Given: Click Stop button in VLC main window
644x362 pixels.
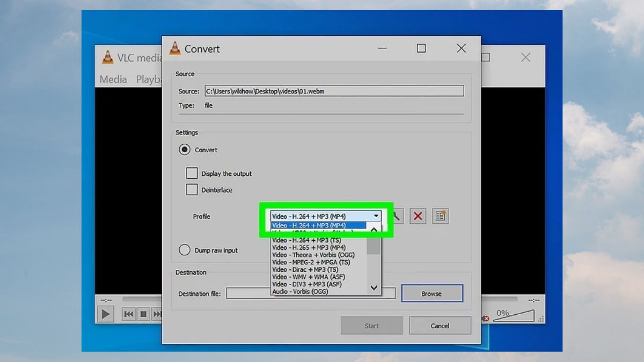Looking at the screenshot, I should pos(143,314).
